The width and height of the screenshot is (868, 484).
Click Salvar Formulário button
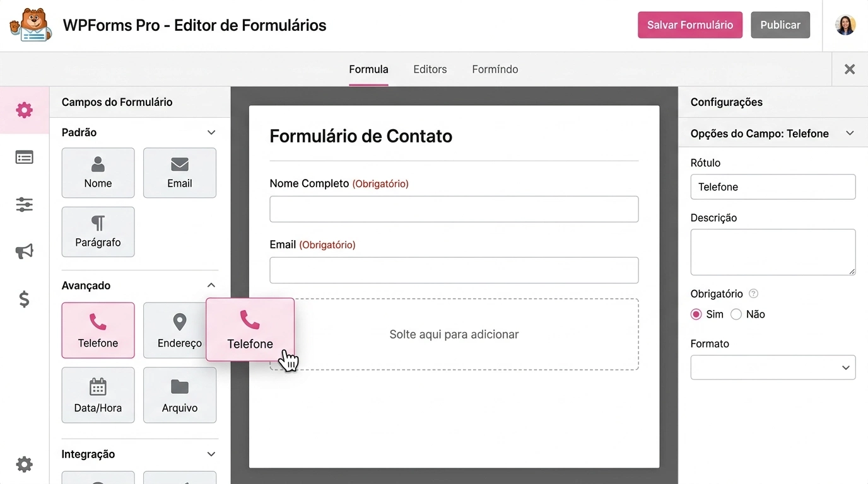690,25
